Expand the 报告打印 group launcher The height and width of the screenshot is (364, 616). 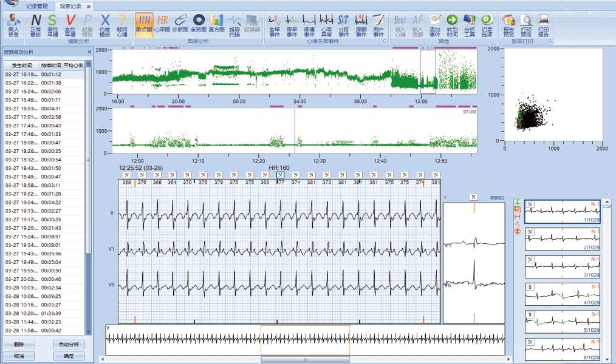pos(550,42)
